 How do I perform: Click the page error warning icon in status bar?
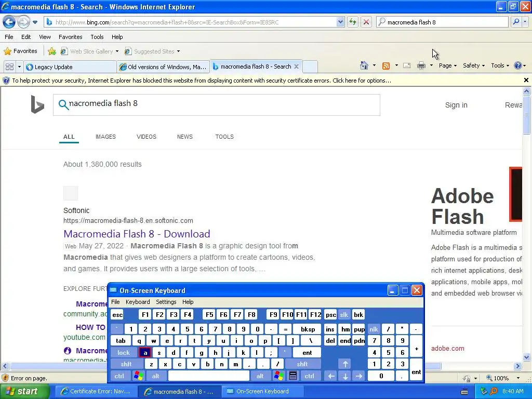(x=5, y=378)
